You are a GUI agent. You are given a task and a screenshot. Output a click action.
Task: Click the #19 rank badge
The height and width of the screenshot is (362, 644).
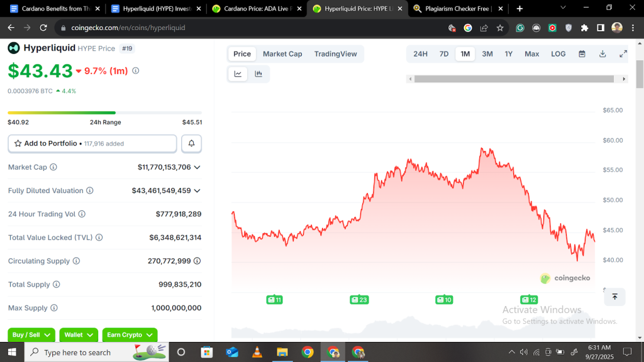pyautogui.click(x=127, y=48)
